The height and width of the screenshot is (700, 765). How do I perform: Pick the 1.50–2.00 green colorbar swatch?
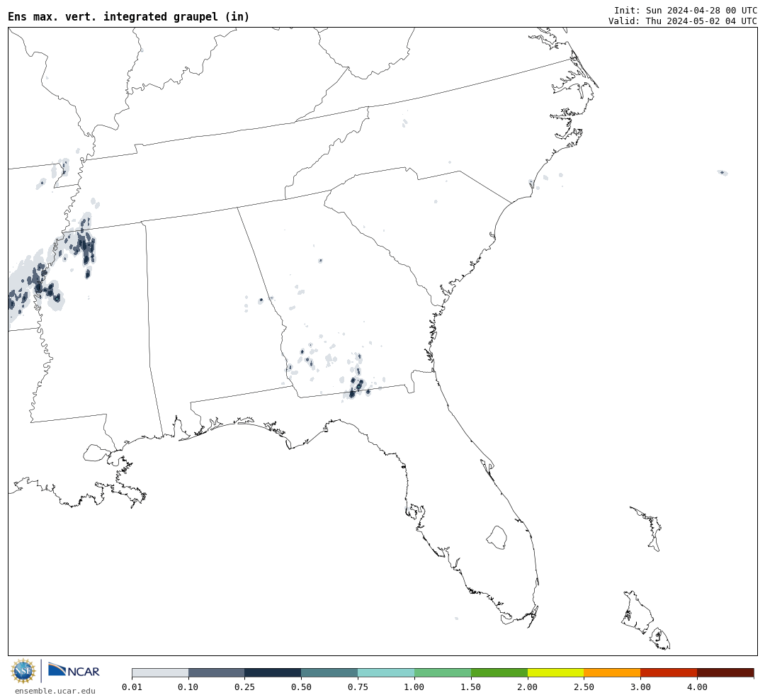click(499, 672)
